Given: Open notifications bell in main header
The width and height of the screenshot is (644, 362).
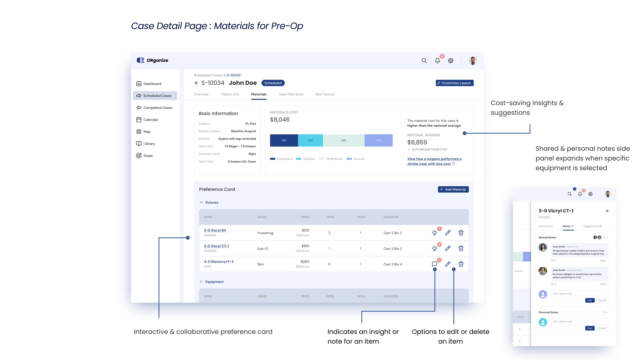Looking at the screenshot, I should 437,60.
